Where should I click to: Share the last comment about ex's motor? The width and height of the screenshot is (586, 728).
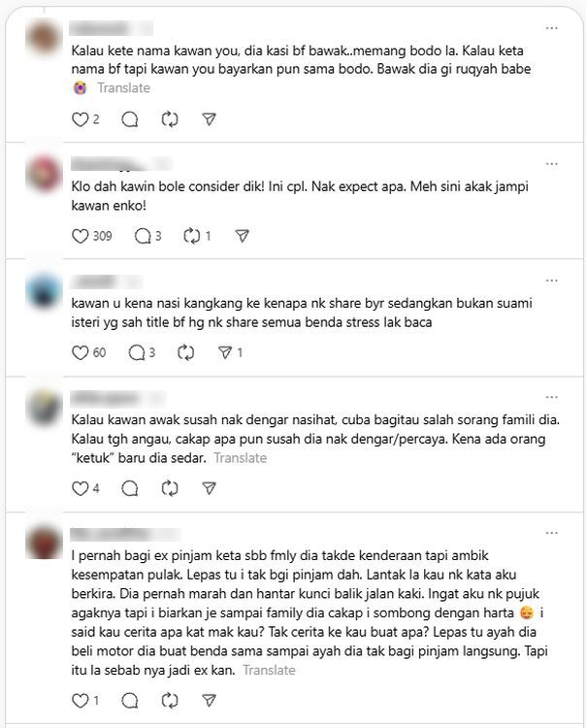click(x=210, y=700)
